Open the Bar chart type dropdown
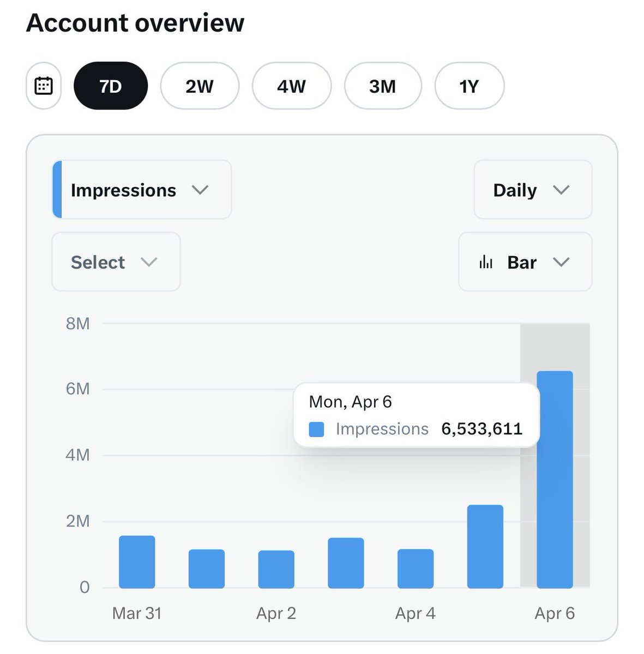 (x=525, y=262)
